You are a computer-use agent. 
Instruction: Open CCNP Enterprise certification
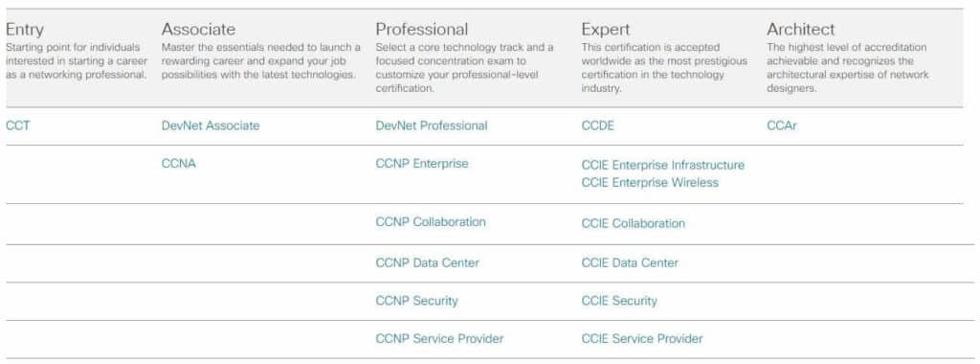pos(422,164)
